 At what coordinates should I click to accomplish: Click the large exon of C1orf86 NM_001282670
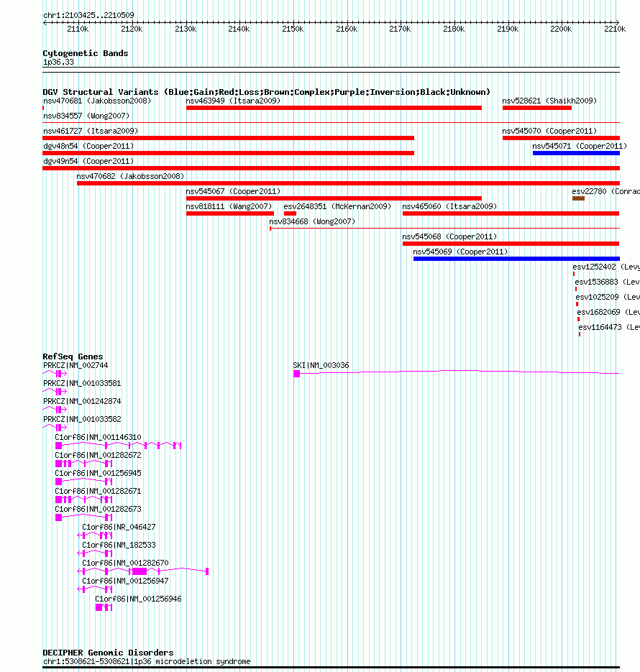coord(140,571)
